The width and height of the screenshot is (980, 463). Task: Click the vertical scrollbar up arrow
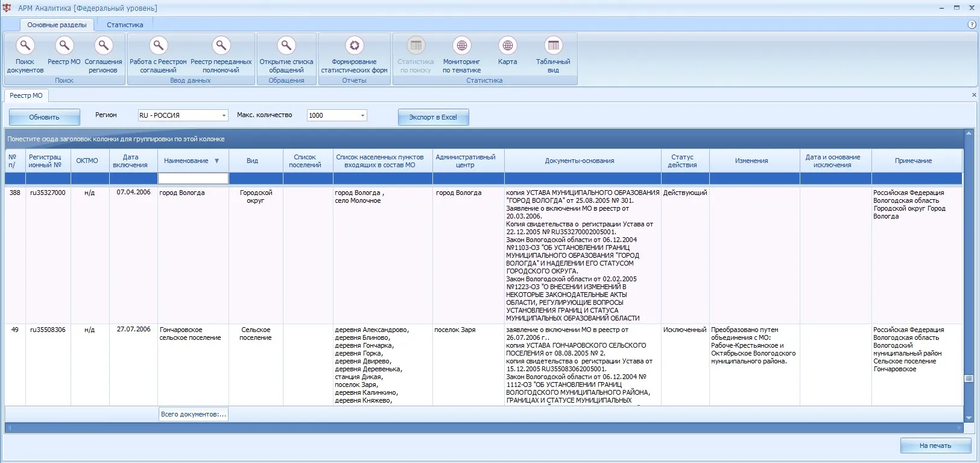click(x=969, y=133)
